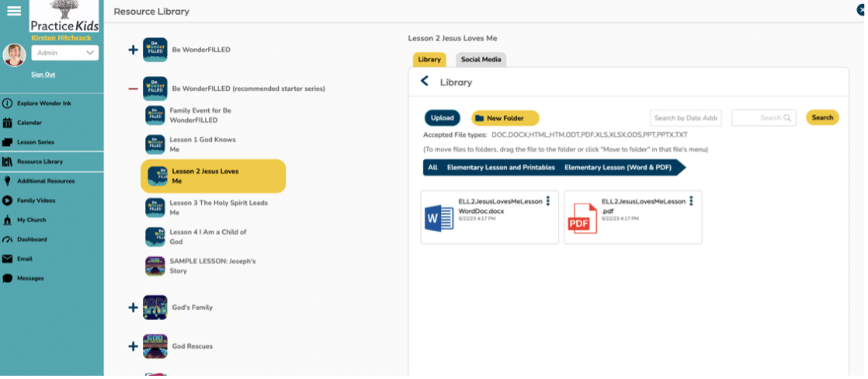Open Calendar from the sidebar

30,123
